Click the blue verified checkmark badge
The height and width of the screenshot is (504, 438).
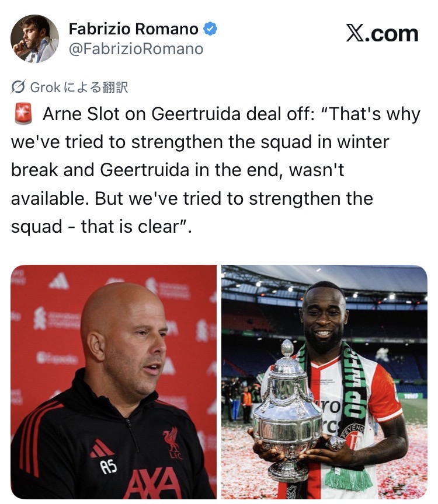point(210,29)
